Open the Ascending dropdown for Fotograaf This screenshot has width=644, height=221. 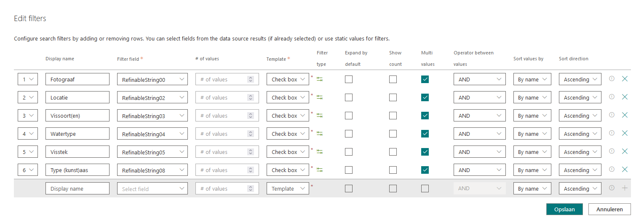(x=580, y=79)
